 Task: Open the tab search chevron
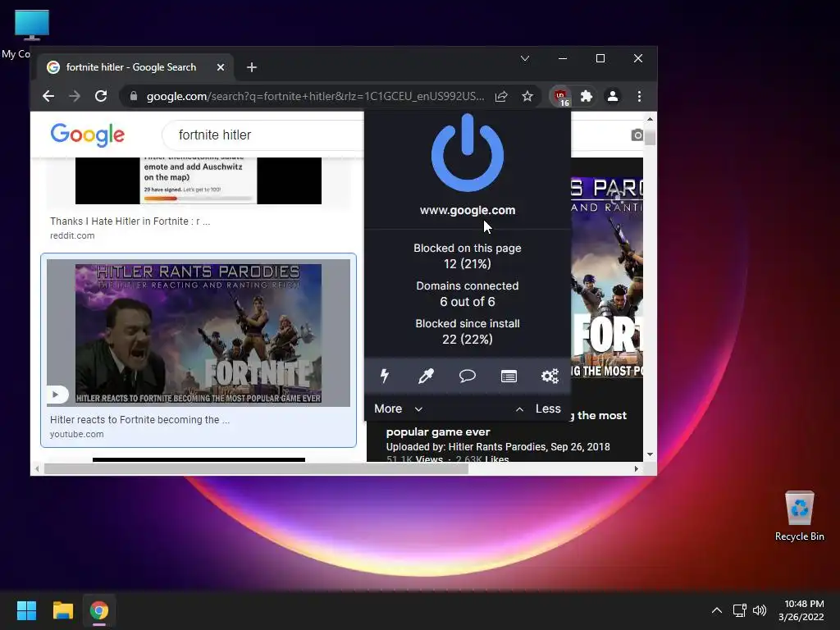(525, 58)
